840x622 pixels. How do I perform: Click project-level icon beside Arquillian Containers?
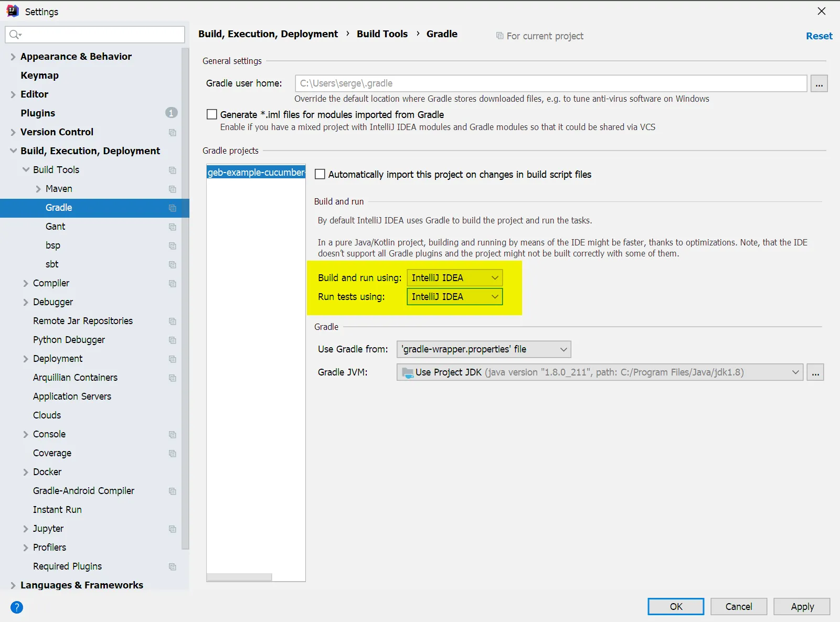coord(173,378)
